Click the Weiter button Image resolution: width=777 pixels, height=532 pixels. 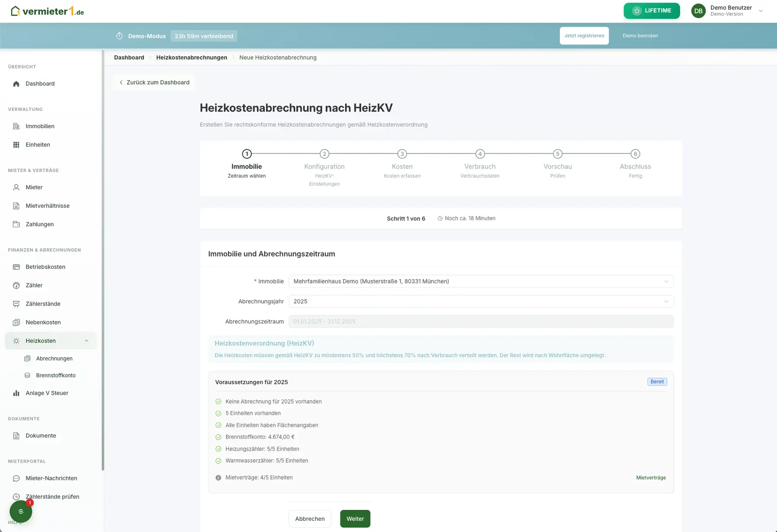pyautogui.click(x=355, y=519)
